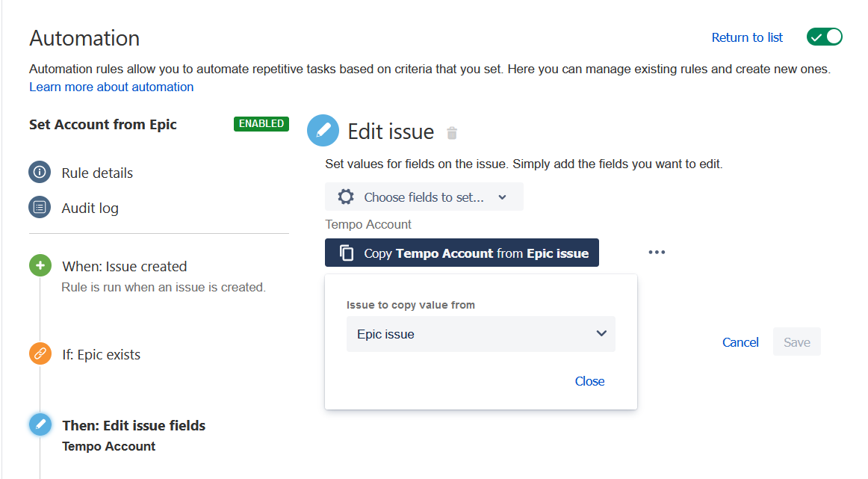Click the Audit log list icon
Viewport: 868px width, 479px height.
click(x=40, y=208)
